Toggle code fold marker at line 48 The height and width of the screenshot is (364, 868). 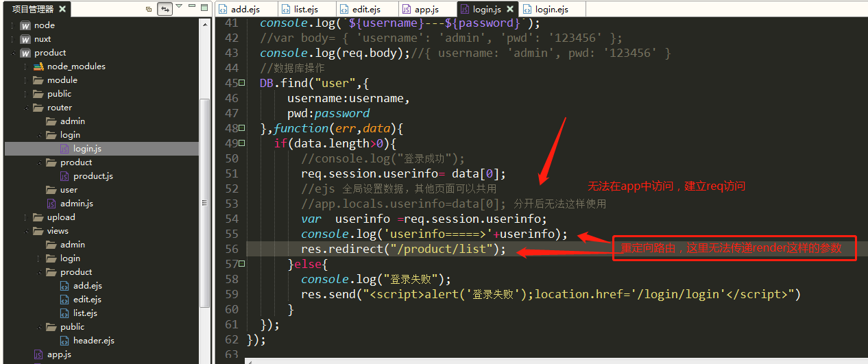[x=242, y=128]
